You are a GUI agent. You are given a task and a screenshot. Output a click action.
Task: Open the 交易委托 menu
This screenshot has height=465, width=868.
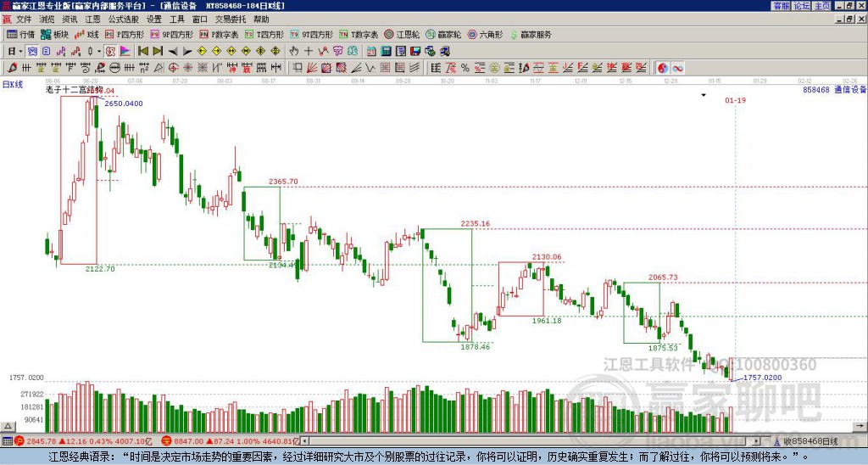point(231,20)
